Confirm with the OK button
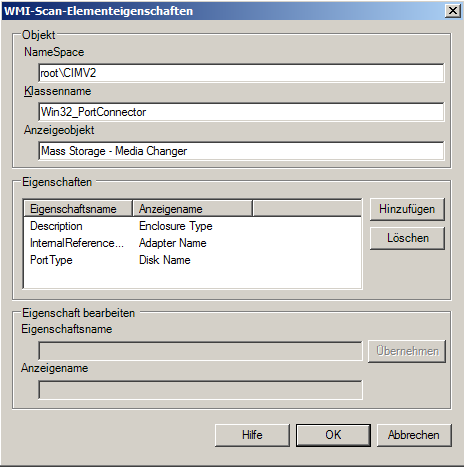Screen dimensions: 464x467 (333, 435)
